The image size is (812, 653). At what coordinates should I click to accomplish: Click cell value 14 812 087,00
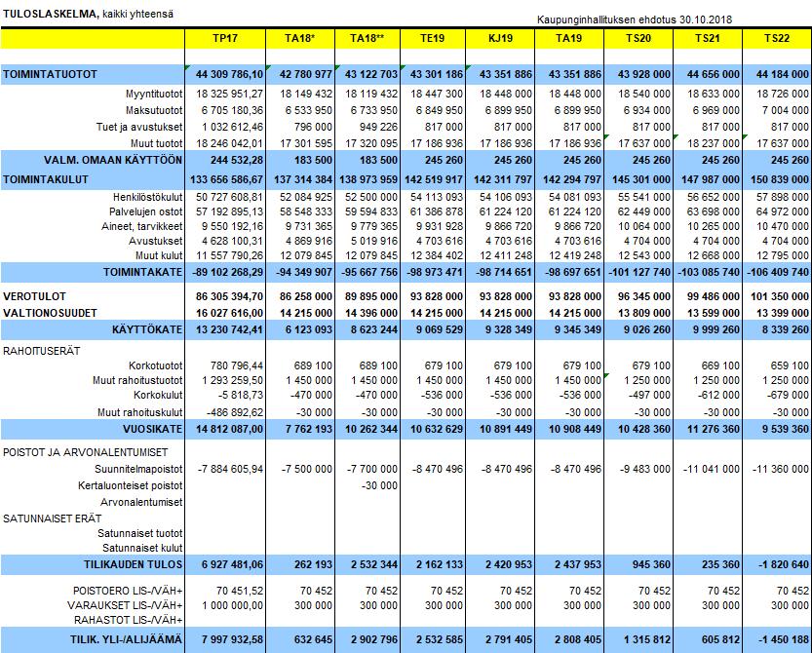click(229, 429)
